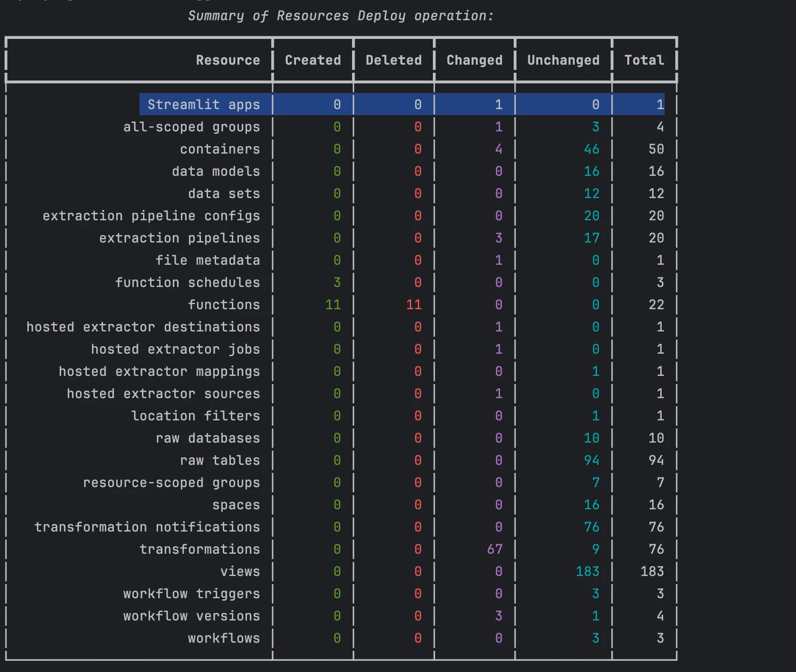Image resolution: width=796 pixels, height=672 pixels.
Task: Click the total count 50 for containers
Action: [x=656, y=149]
